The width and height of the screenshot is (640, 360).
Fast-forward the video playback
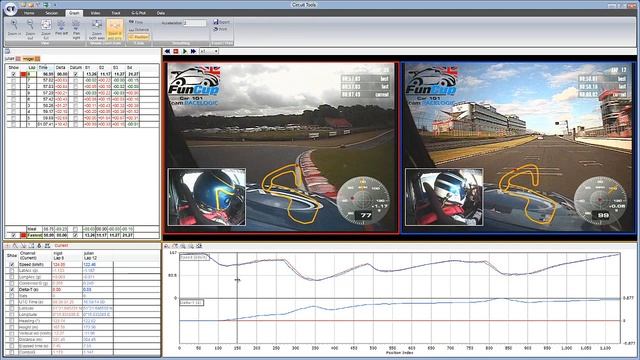(193, 51)
